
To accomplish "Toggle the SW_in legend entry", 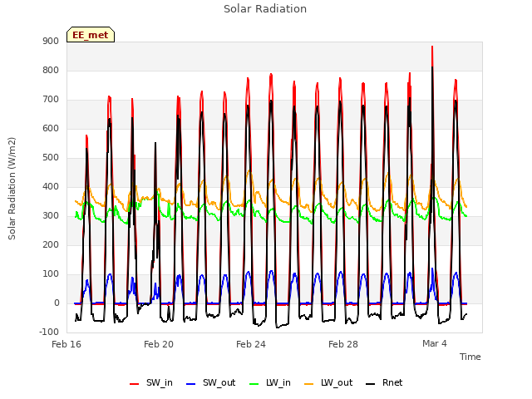I will coord(151,383).
